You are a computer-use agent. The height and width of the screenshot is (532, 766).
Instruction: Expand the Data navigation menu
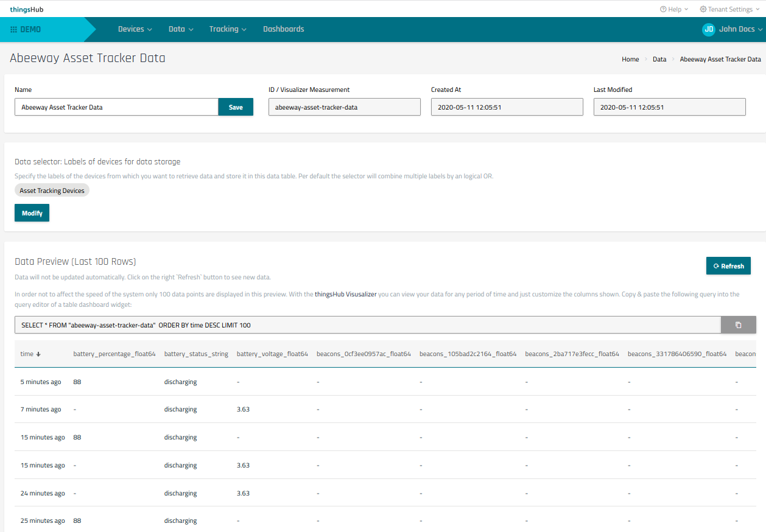(x=180, y=29)
